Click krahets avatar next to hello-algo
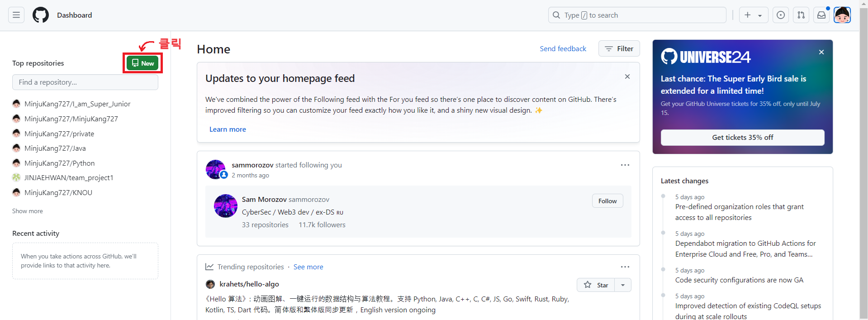Image resolution: width=868 pixels, height=320 pixels. [210, 284]
